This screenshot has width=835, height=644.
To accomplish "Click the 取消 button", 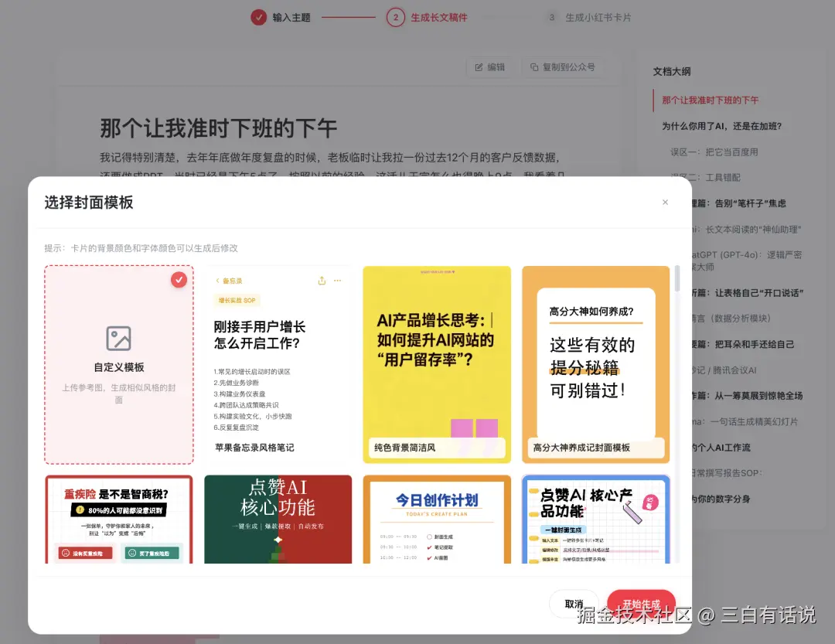I will tap(573, 605).
